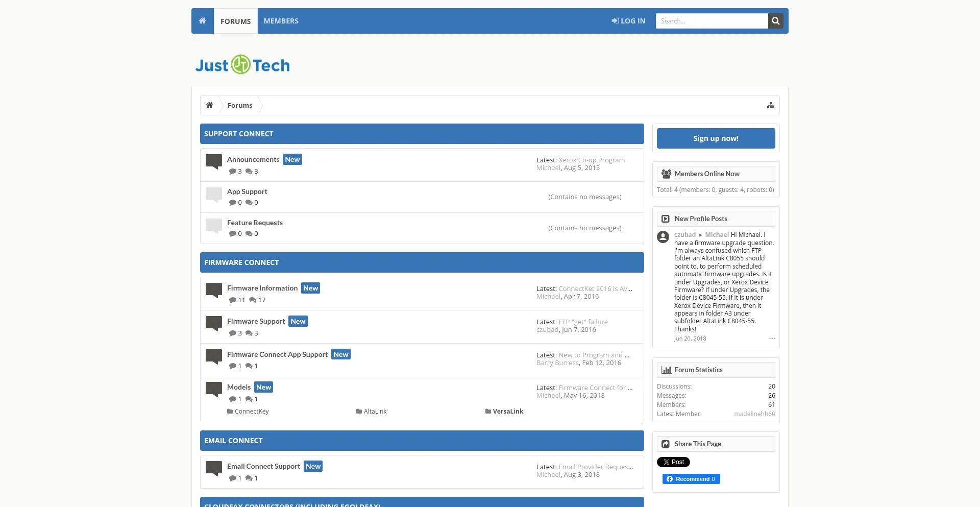Viewport: 980px width, 507px height.
Task: Click the LOG IN link
Action: [628, 21]
